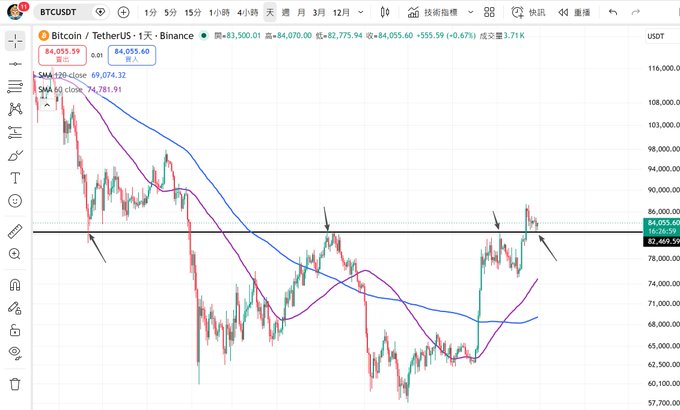Switch to 4小時 timeframe

248,13
